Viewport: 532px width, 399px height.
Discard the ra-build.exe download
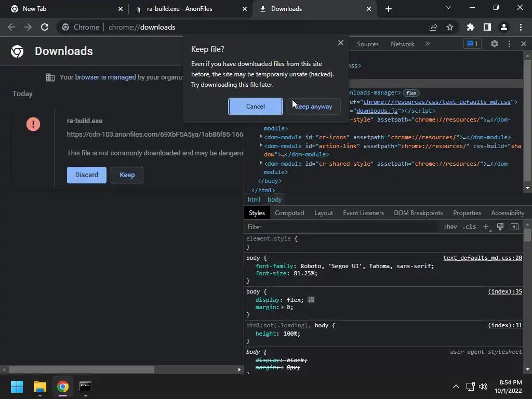click(x=87, y=175)
